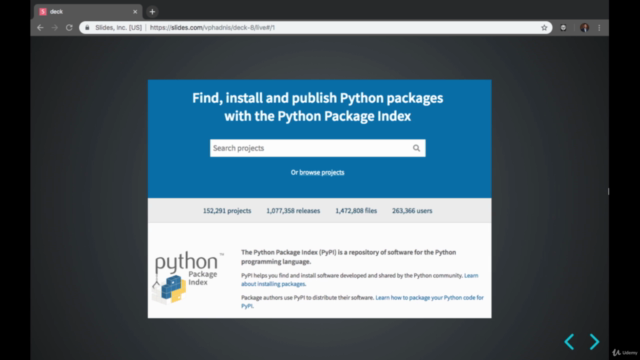Click the Slides, Inc. [US] certificate label
Image resolution: width=640 pixels, height=360 pixels.
[118, 28]
